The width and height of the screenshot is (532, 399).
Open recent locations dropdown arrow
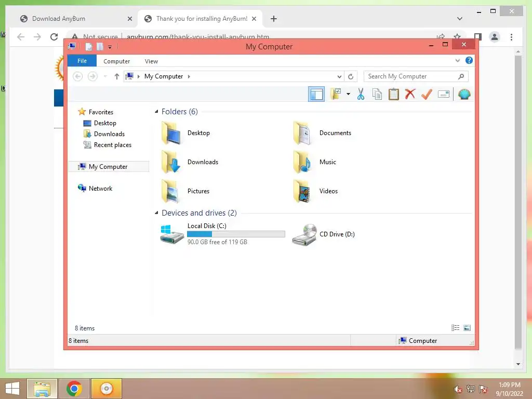(105, 76)
